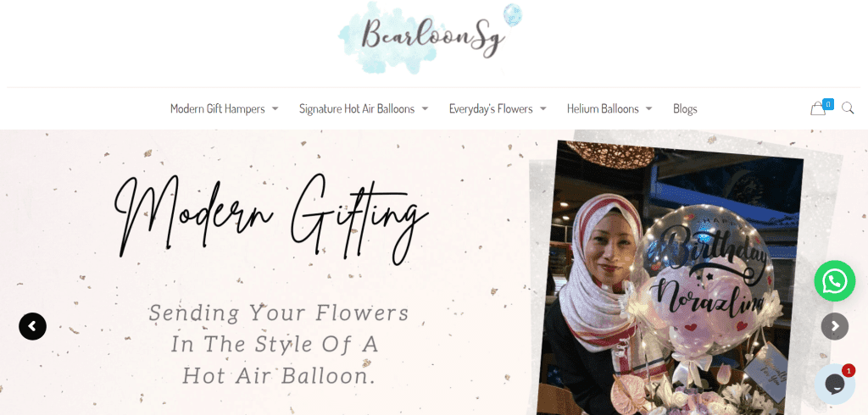Open the shopping cart bag icon
Image resolution: width=868 pixels, height=415 pixels.
(x=818, y=108)
